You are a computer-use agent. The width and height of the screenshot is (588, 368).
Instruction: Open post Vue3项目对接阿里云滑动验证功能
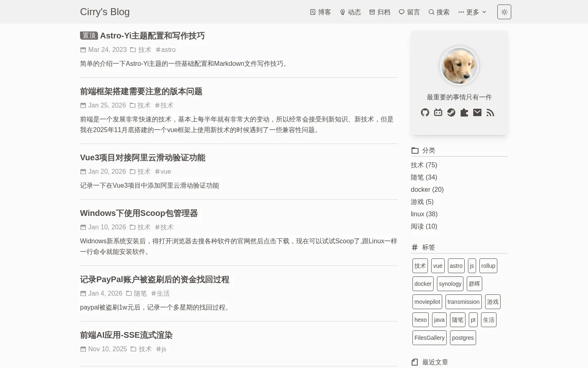click(x=143, y=157)
